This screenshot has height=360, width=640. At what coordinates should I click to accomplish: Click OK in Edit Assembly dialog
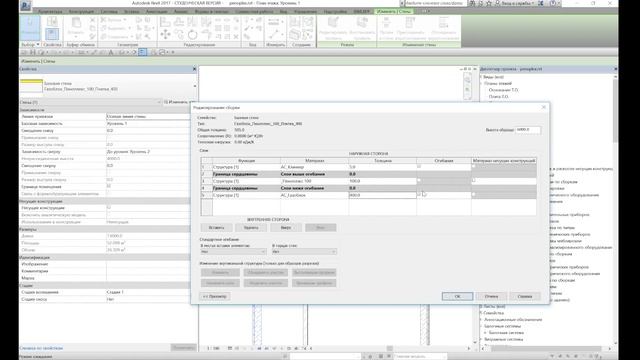click(457, 296)
